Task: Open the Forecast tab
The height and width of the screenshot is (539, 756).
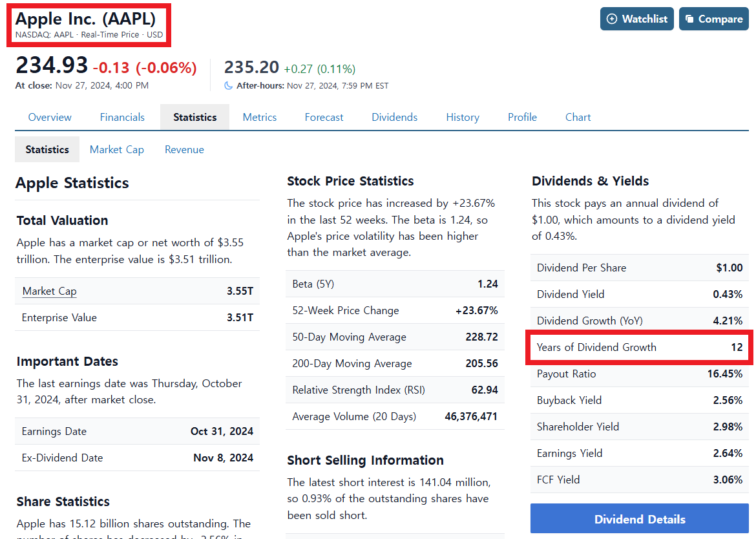Action: tap(324, 117)
